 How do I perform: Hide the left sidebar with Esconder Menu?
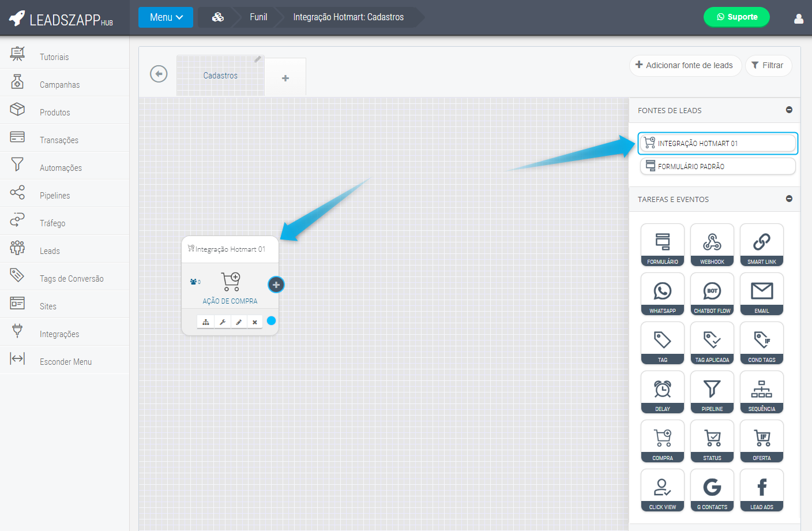click(65, 362)
